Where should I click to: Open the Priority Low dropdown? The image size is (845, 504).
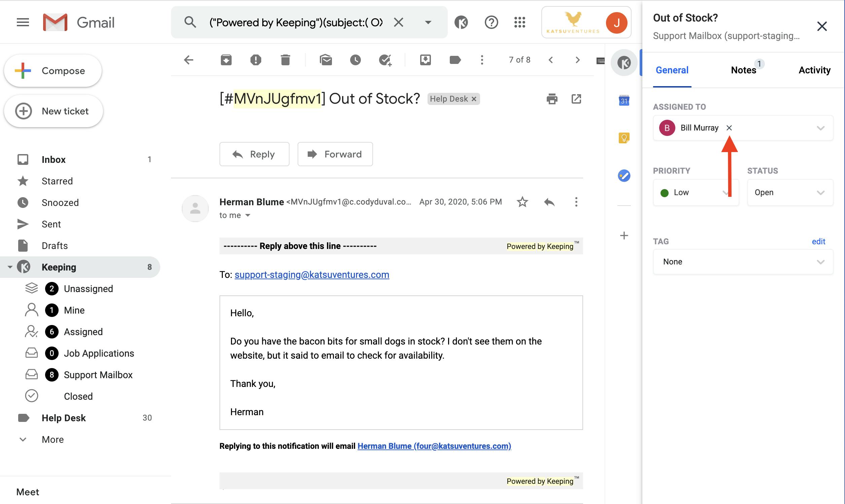pyautogui.click(x=696, y=192)
